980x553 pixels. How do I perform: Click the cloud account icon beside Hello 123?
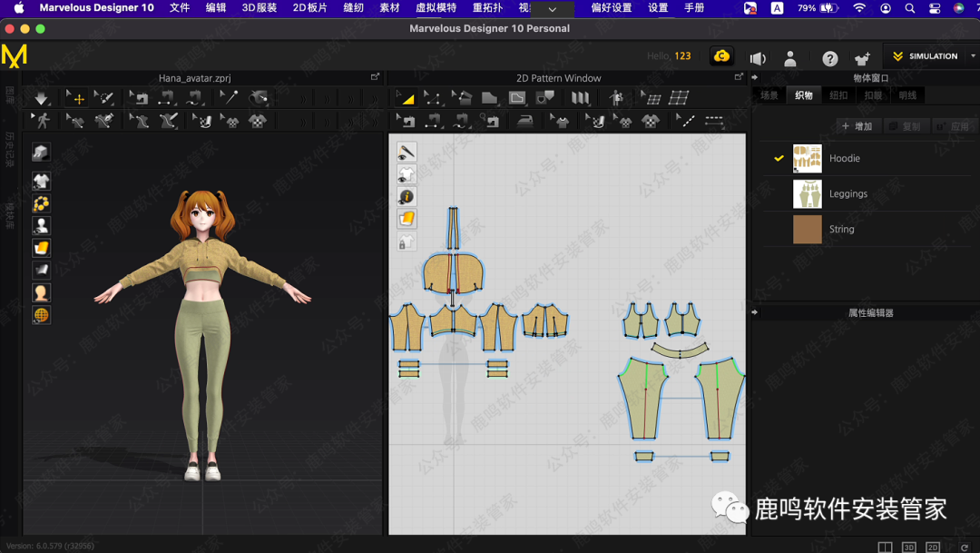721,56
